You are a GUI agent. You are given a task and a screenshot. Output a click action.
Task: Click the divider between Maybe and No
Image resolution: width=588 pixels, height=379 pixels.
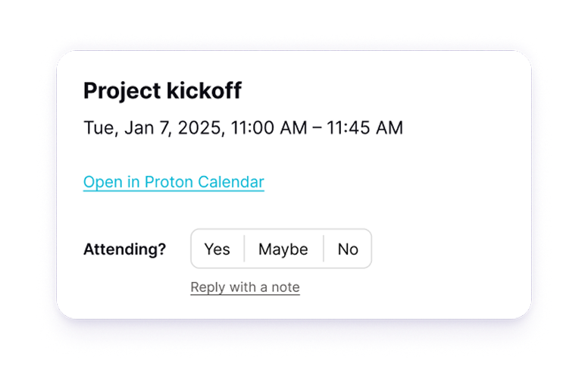(324, 249)
